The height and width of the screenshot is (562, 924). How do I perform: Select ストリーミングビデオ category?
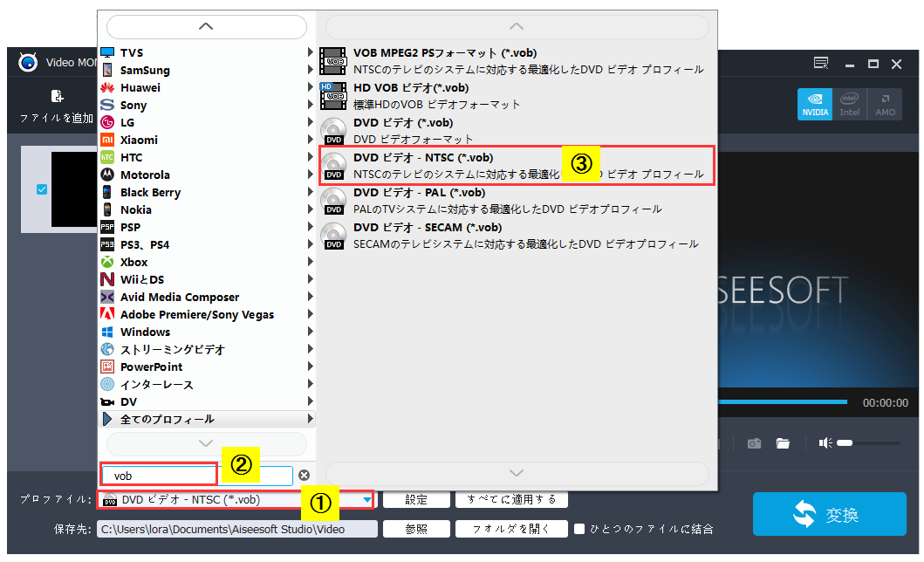click(207, 349)
